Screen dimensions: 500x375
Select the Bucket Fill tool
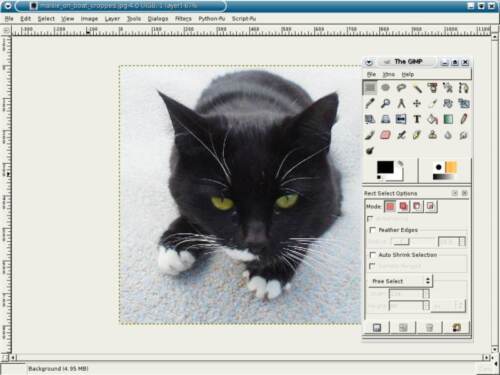click(x=432, y=119)
